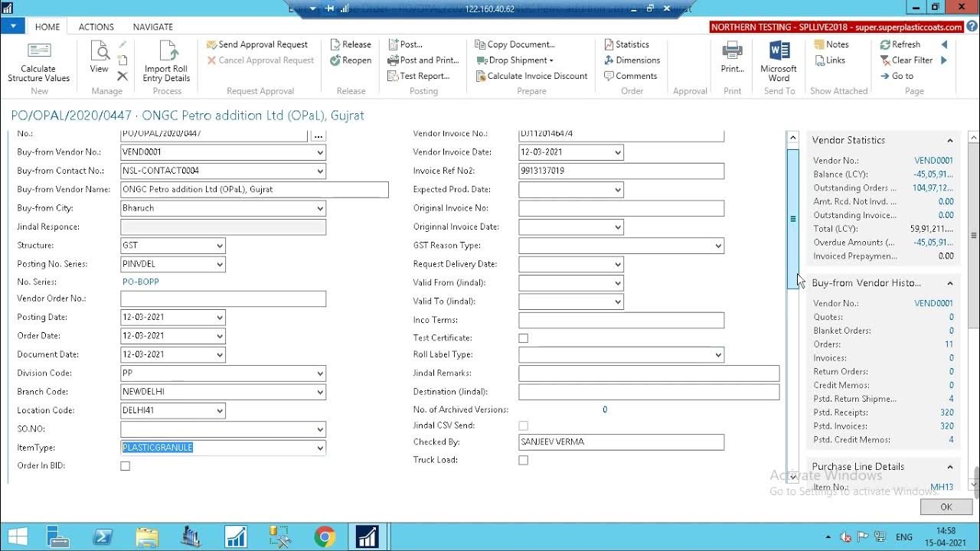This screenshot has height=551, width=980.
Task: Open Notes
Action: [x=831, y=44]
